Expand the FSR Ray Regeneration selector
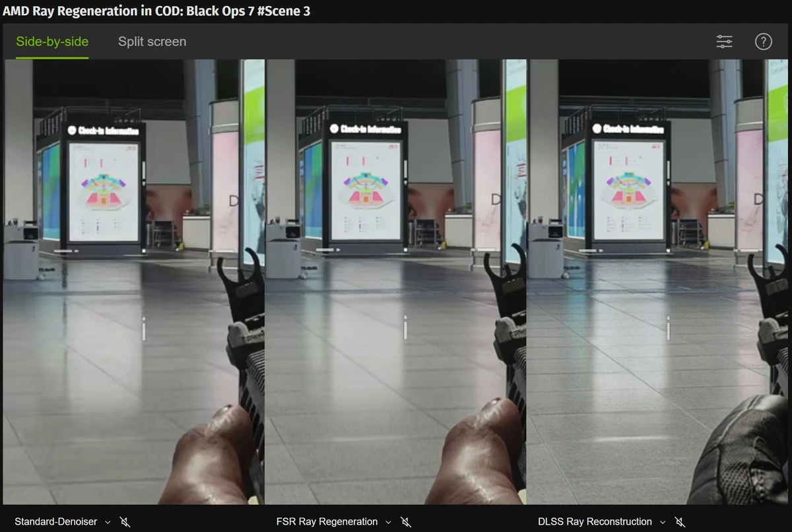 pyautogui.click(x=389, y=521)
